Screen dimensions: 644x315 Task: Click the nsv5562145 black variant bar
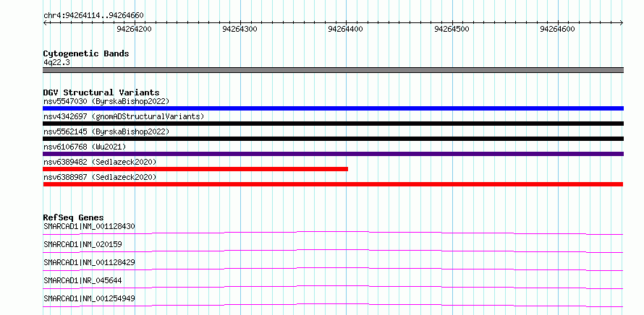pyautogui.click(x=333, y=139)
